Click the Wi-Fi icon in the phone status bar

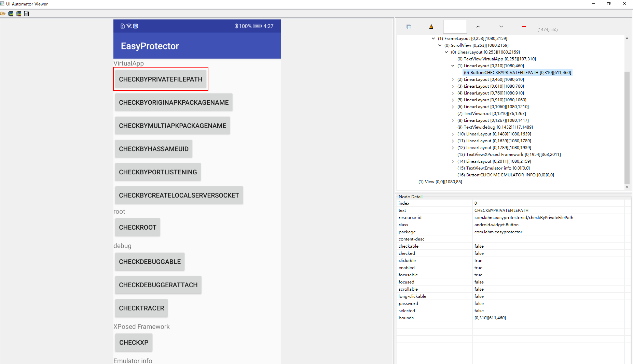(129, 26)
